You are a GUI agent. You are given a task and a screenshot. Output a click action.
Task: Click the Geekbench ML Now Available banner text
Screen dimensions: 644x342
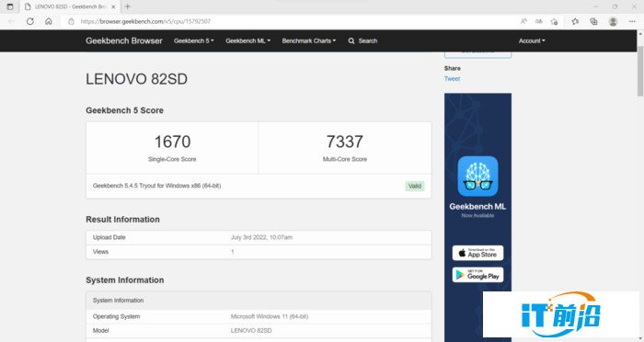coord(477,210)
